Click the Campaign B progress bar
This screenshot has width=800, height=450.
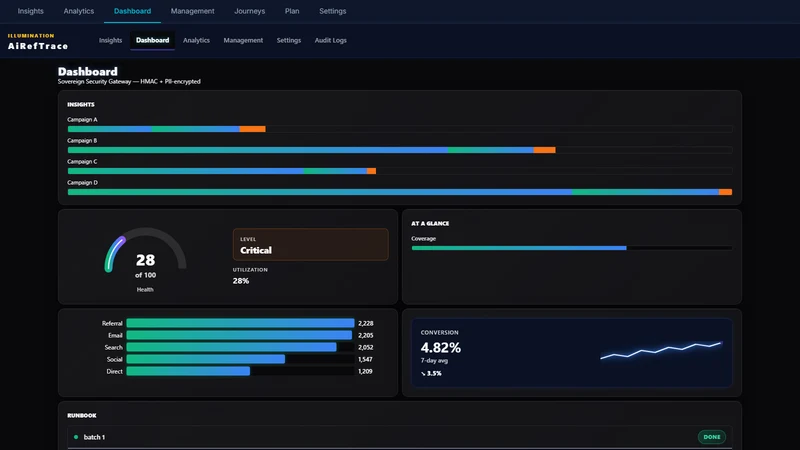click(x=400, y=150)
